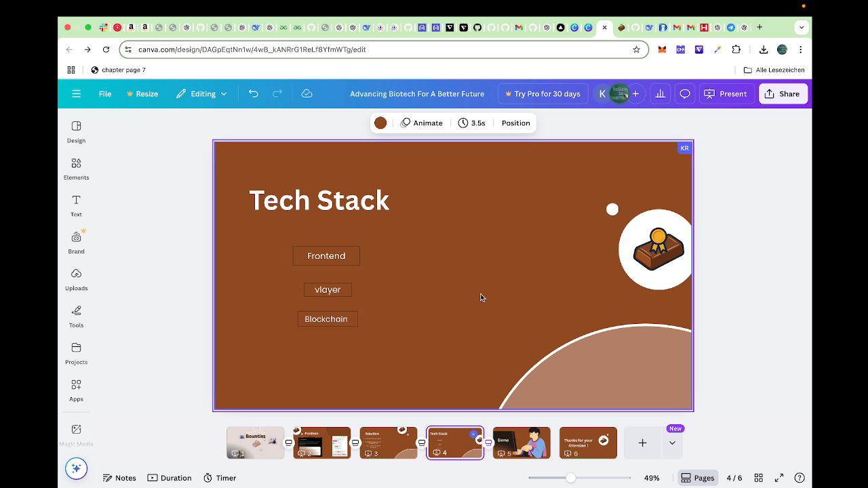868x488 pixels.
Task: Select the Text tool in sidebar
Action: tap(76, 205)
